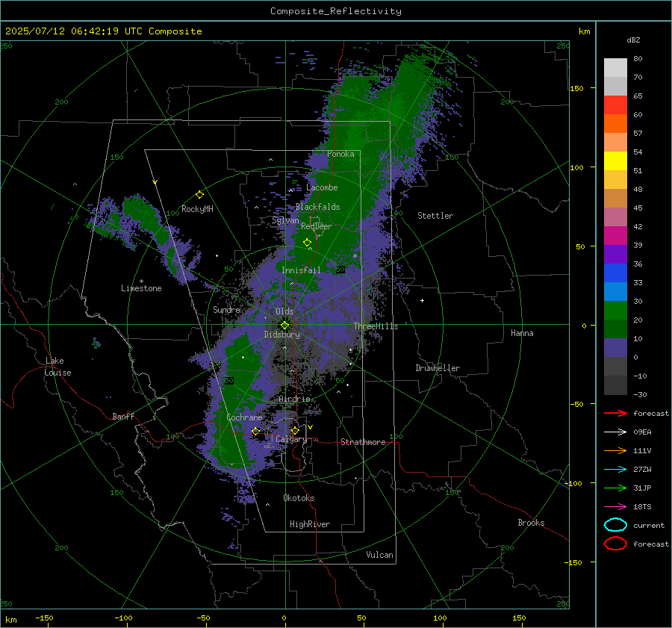Click the cyan 27ZW arrow legend icon
Screen dimensions: 672x628
(615, 470)
